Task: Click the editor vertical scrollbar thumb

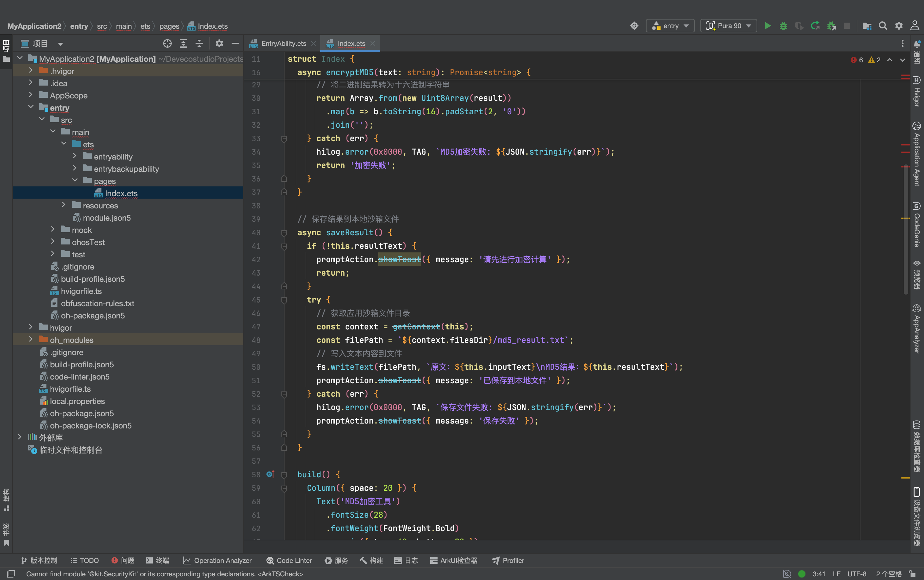Action: tap(906, 229)
